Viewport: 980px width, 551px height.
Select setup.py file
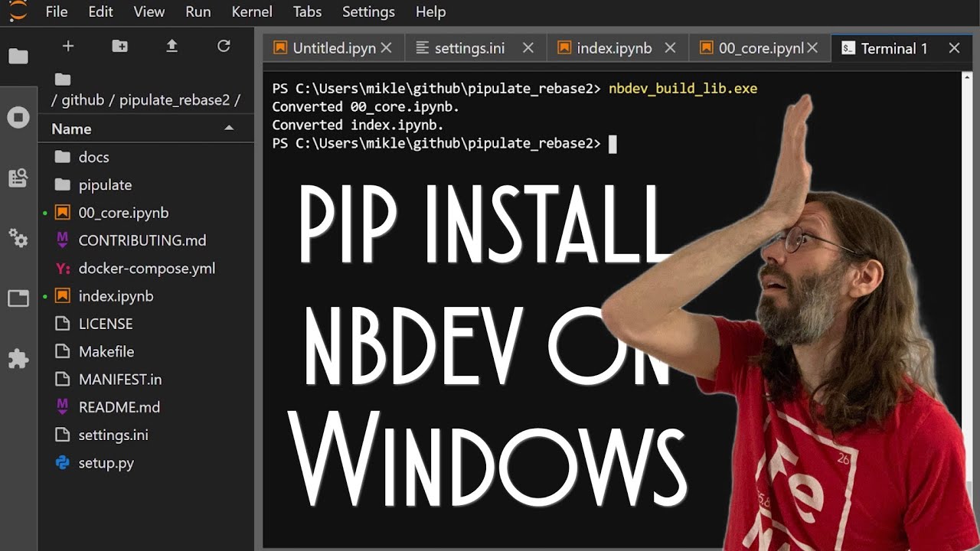coord(145,463)
